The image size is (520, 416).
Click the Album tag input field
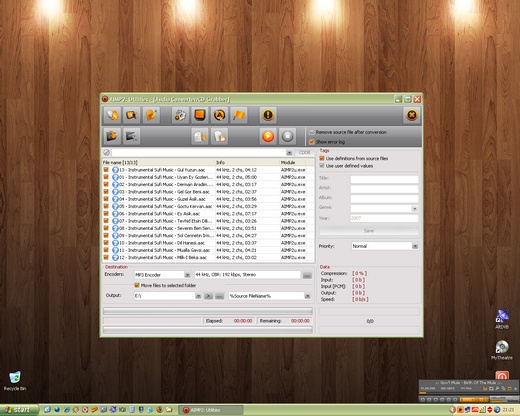384,198
